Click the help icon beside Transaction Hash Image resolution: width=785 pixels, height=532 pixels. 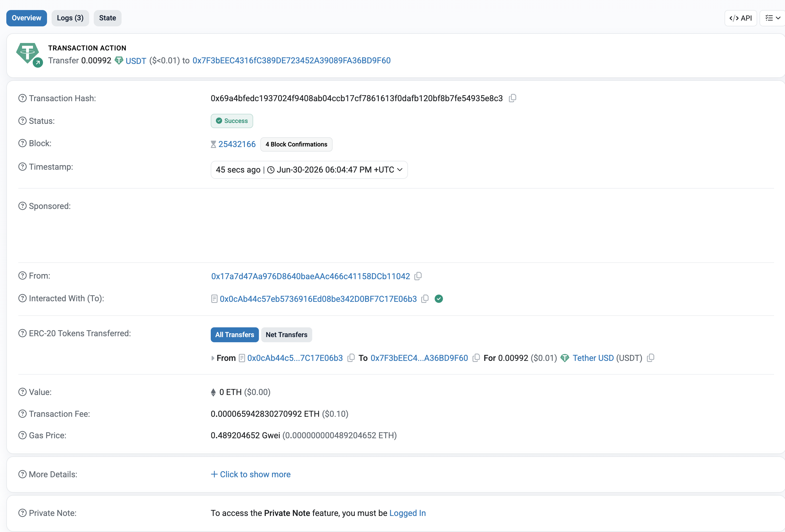pos(22,98)
